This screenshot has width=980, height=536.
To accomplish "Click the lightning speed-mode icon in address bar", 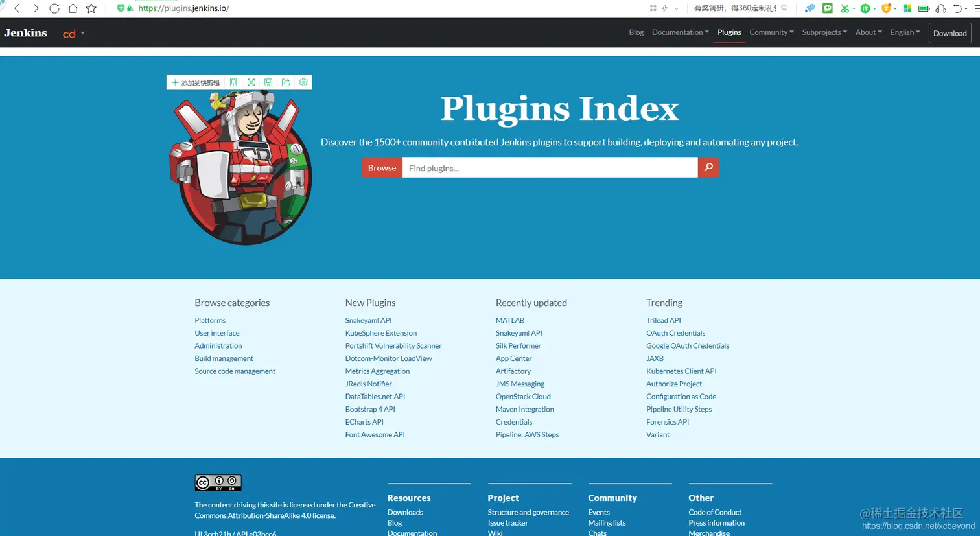I will pos(664,8).
